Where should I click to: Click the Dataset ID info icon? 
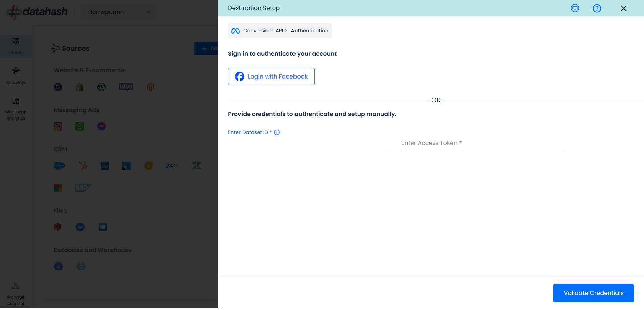tap(277, 132)
